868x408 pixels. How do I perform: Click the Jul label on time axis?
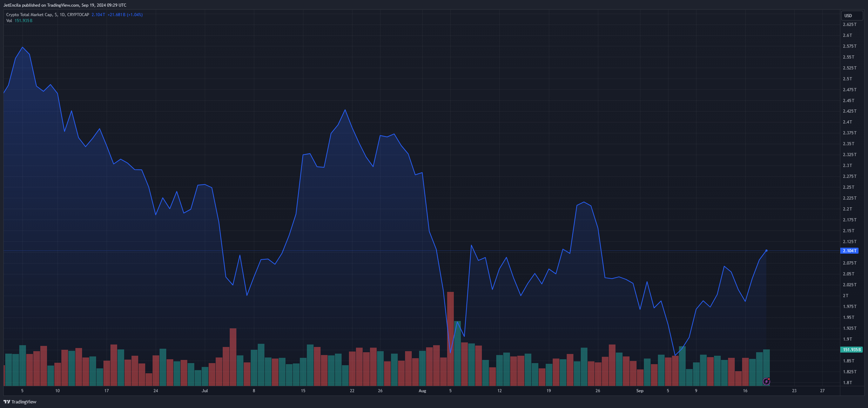coord(205,391)
